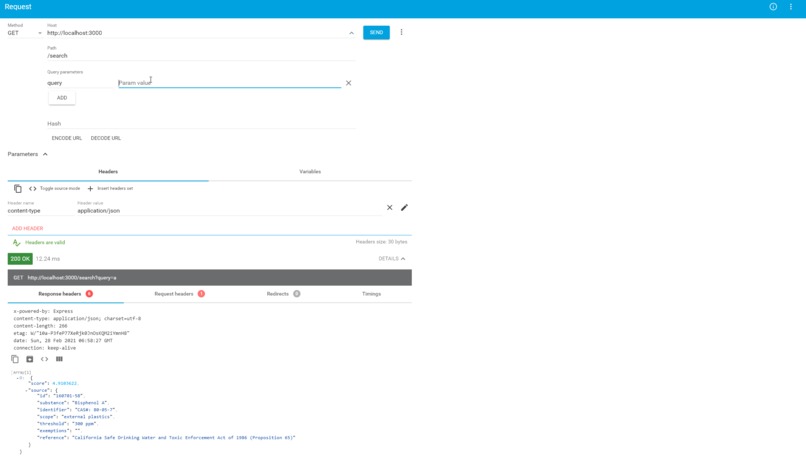806x456 pixels.
Task: Click the "substance" Bisphenol A line
Action: click(x=72, y=403)
